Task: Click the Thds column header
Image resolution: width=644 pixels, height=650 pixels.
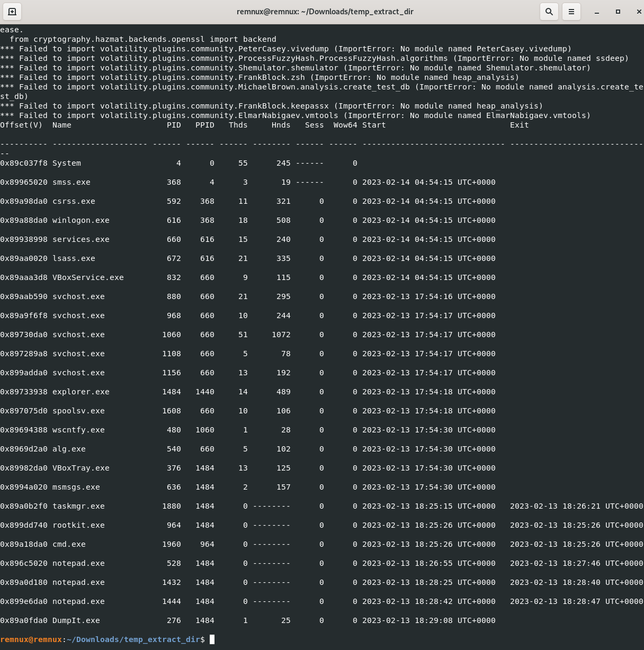Action: tap(238, 125)
